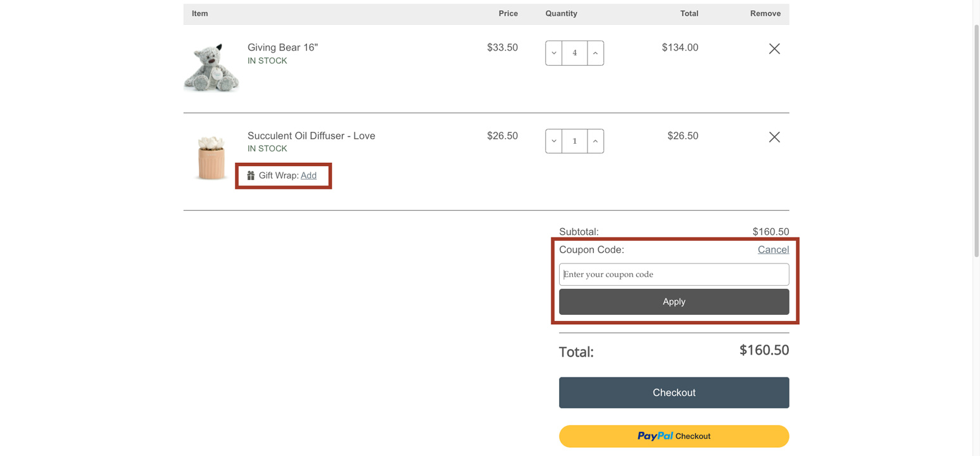The width and height of the screenshot is (980, 456).
Task: Proceed to Checkout
Action: [x=673, y=392]
